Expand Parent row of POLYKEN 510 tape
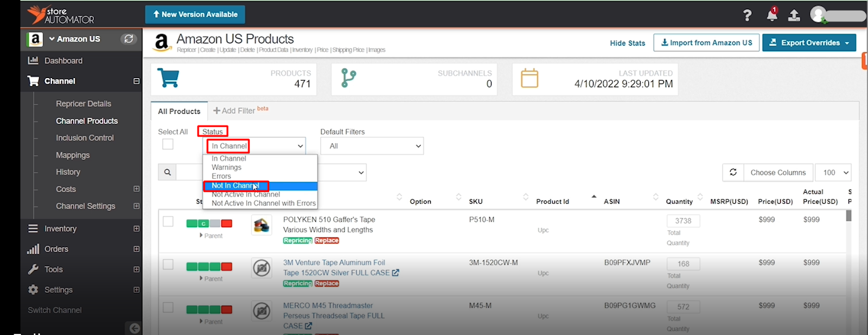This screenshot has width=868, height=335. pos(211,236)
